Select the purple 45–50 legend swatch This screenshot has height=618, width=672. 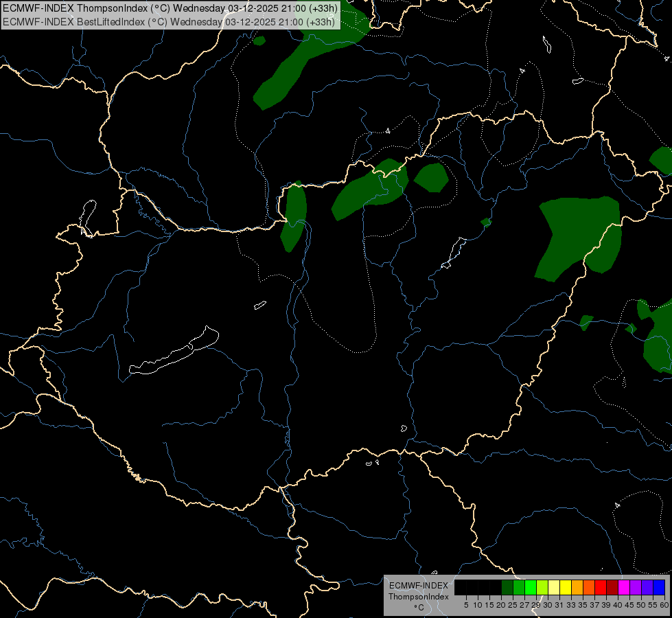pos(636,587)
